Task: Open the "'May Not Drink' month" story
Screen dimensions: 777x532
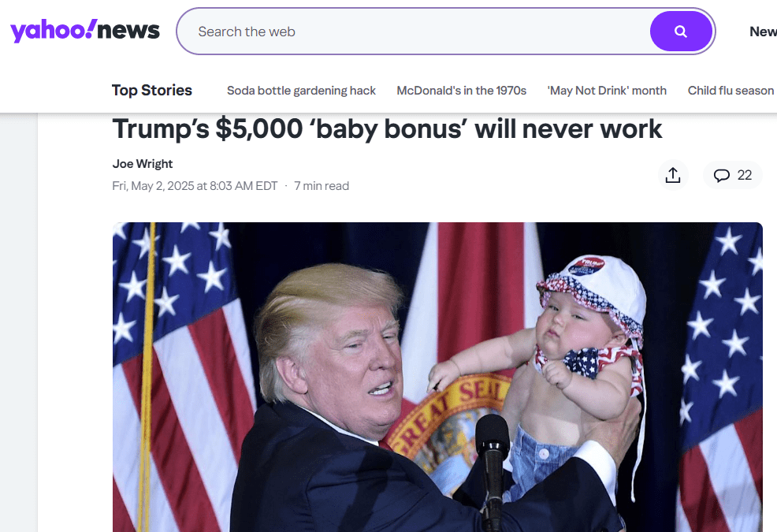Action: tap(607, 91)
